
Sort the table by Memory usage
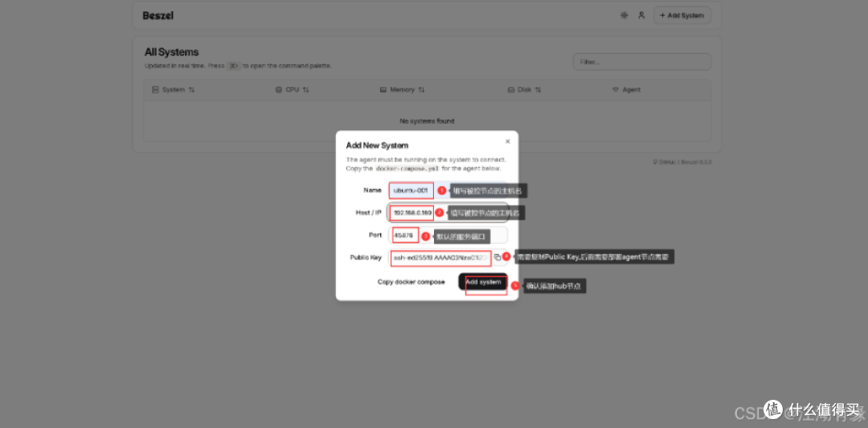point(421,90)
